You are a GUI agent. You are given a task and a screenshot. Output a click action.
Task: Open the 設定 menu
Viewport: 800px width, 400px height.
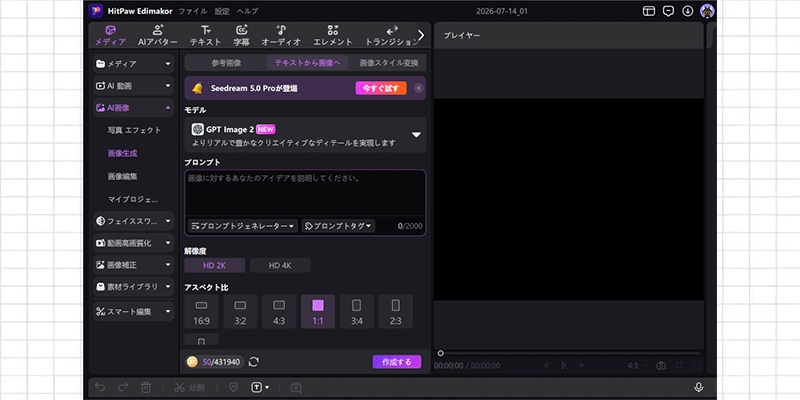pyautogui.click(x=222, y=11)
